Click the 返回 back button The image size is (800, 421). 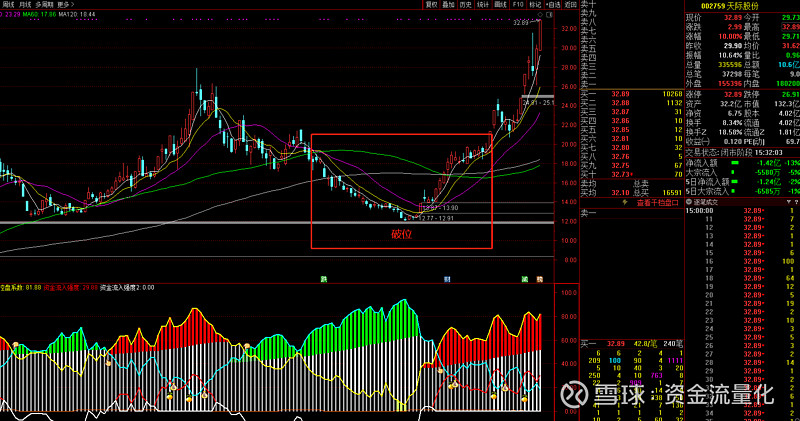(x=569, y=4)
